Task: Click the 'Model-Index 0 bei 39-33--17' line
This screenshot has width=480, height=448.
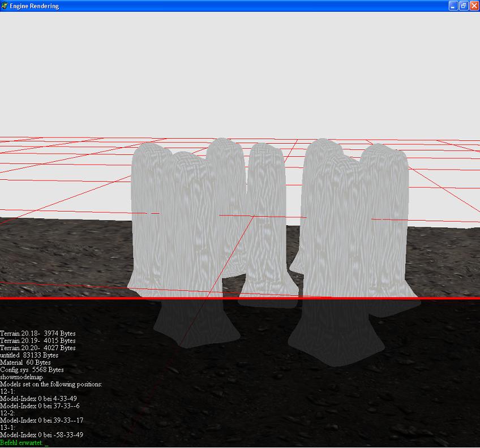Action: click(41, 421)
